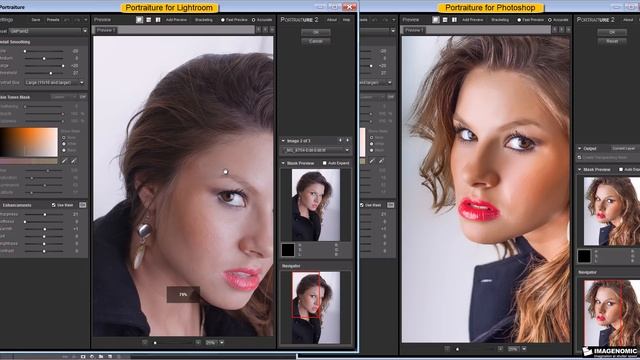Viewport: 640px width, 360px height.
Task: Click next preview tab arrow in Photoshop window
Action: (561, 29)
